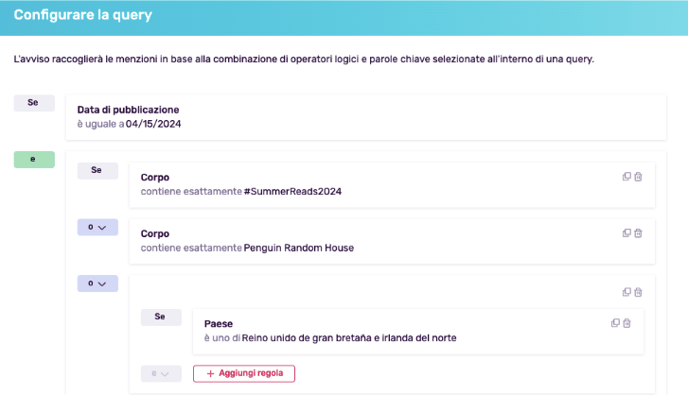
Task: Click the #SummerReads2024 value text
Action: coord(293,192)
